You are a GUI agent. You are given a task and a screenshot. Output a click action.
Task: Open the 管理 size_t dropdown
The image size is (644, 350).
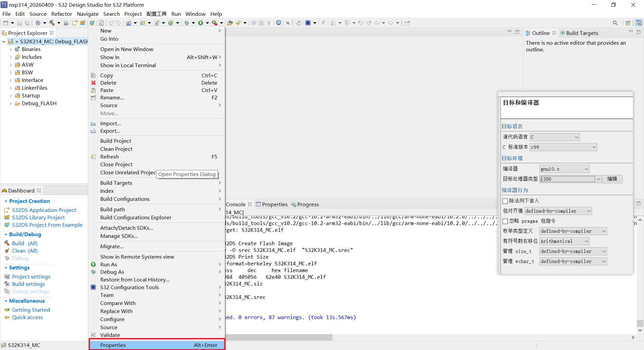coord(573,251)
